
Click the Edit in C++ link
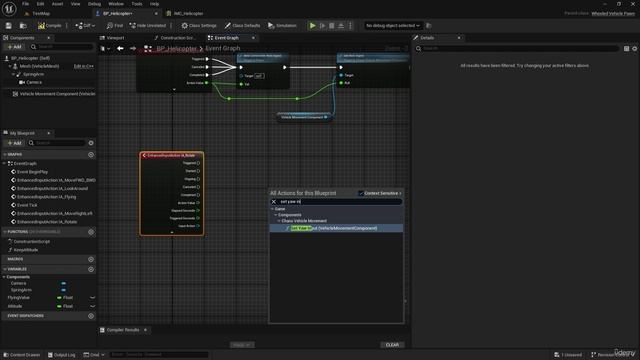click(x=83, y=66)
